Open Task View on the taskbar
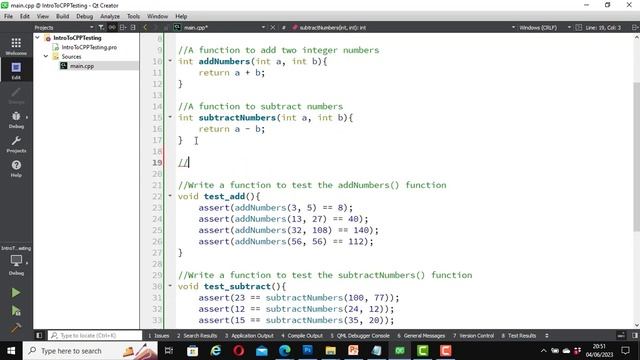Image resolution: width=640 pixels, height=360 pixels. 169,351
